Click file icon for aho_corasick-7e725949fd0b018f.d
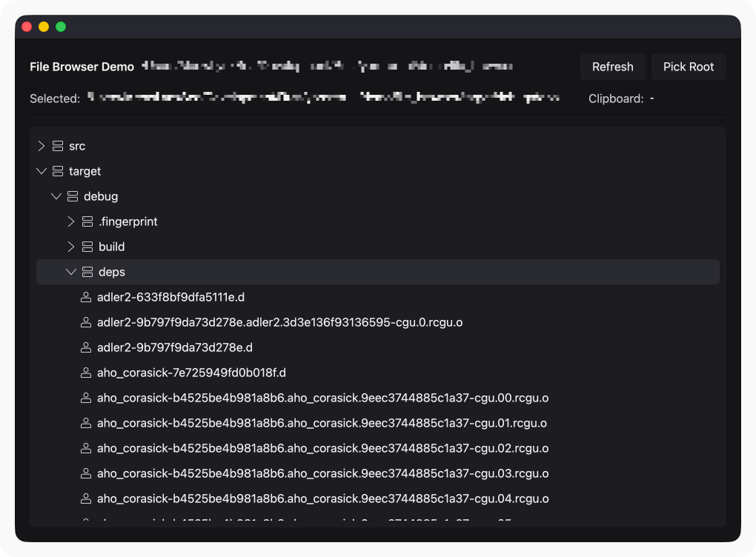This screenshot has height=557, width=756. tap(85, 373)
